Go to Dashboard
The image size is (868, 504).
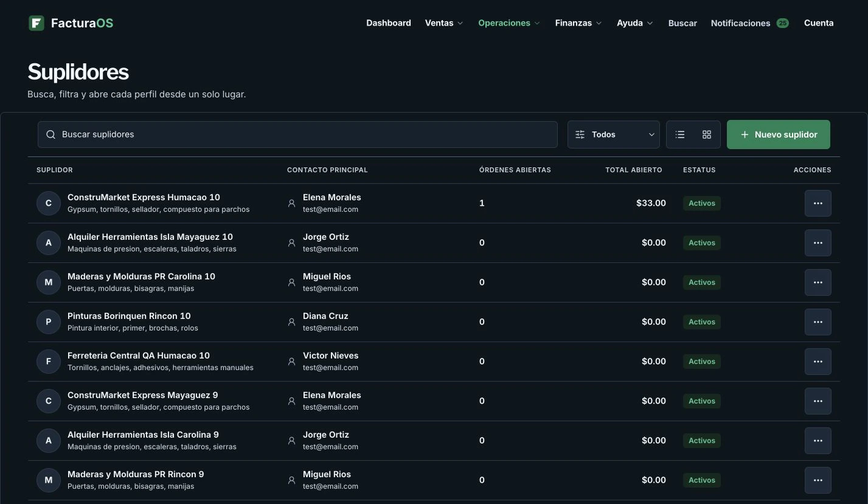(389, 23)
